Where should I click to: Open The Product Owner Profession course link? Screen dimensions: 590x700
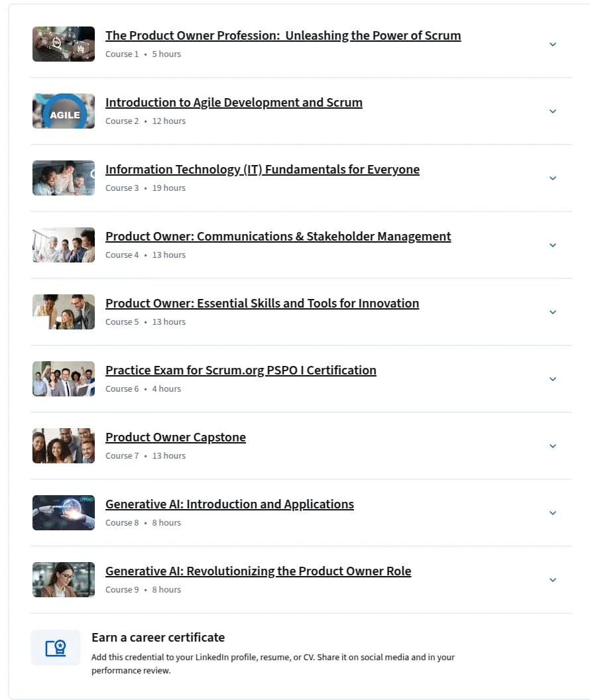283,35
